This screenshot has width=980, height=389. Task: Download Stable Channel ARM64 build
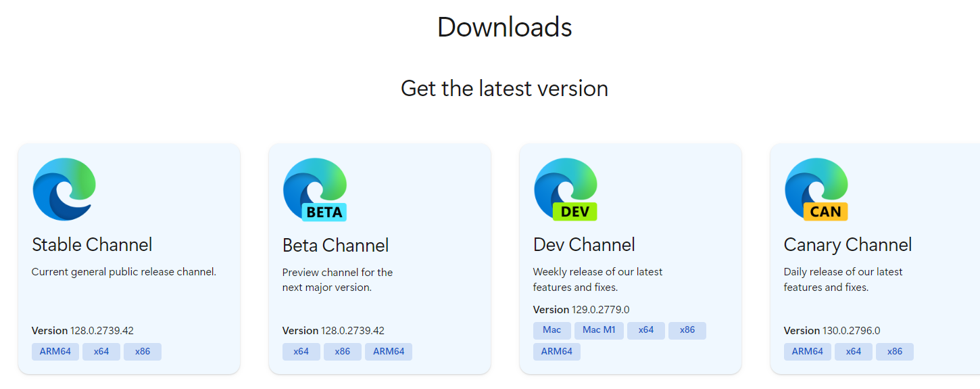point(55,352)
